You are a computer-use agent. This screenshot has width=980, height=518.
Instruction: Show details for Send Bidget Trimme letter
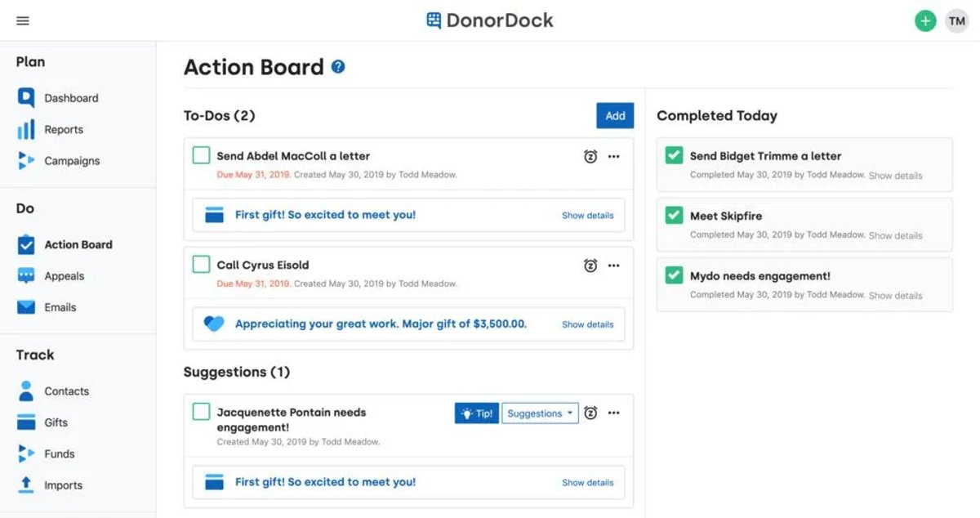pos(895,176)
